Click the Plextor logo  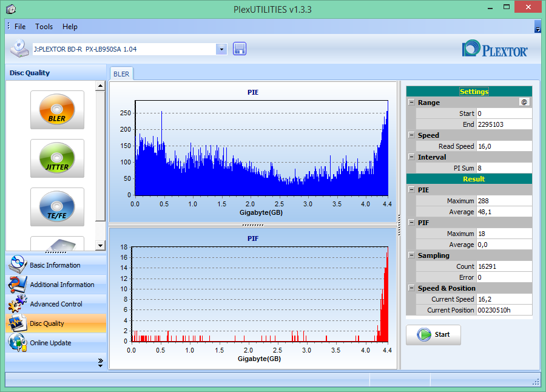(x=495, y=49)
